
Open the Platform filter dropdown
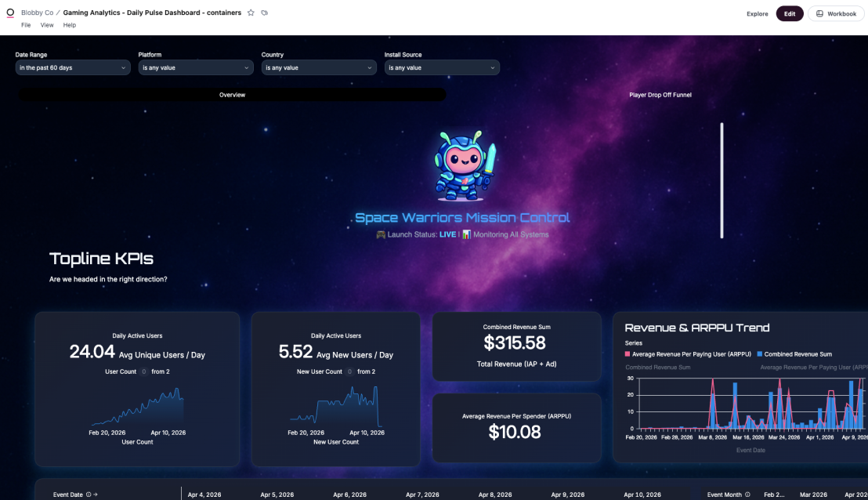click(194, 67)
